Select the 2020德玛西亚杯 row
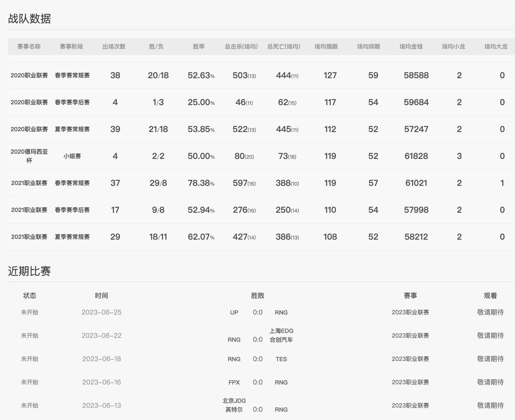The height and width of the screenshot is (420, 515). [x=29, y=156]
